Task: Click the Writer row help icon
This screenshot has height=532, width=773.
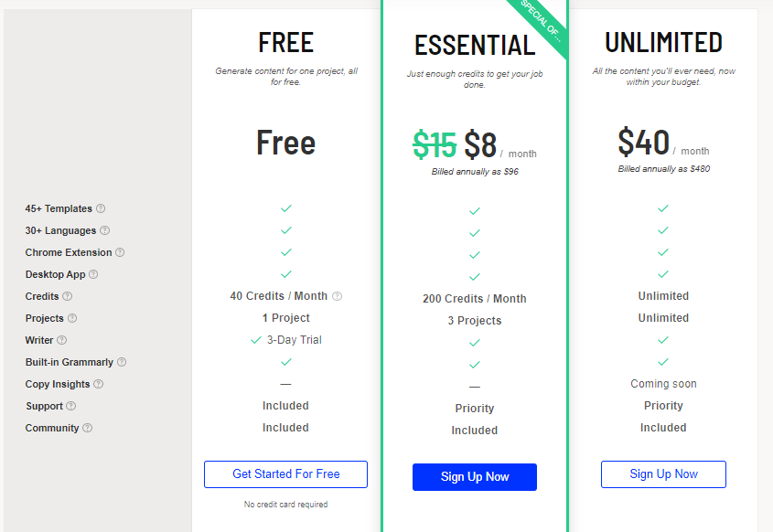Action: pyautogui.click(x=62, y=340)
